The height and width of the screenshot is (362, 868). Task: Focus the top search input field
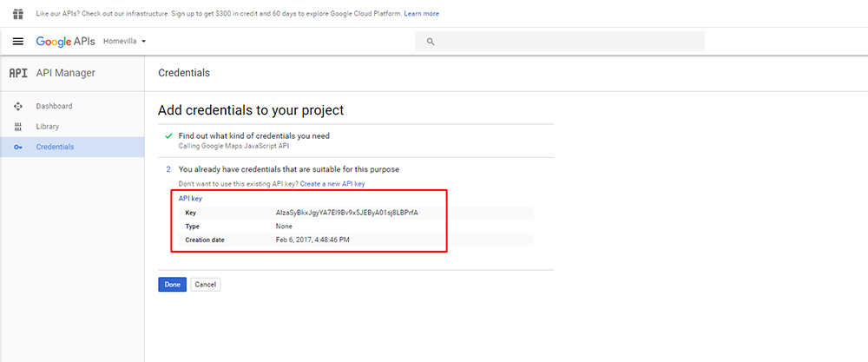coord(560,42)
